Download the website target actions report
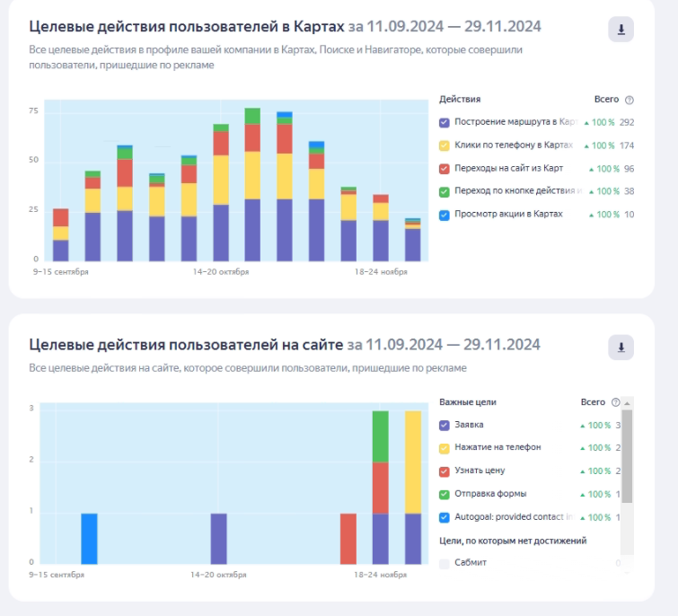This screenshot has height=616, width=678. [x=621, y=347]
